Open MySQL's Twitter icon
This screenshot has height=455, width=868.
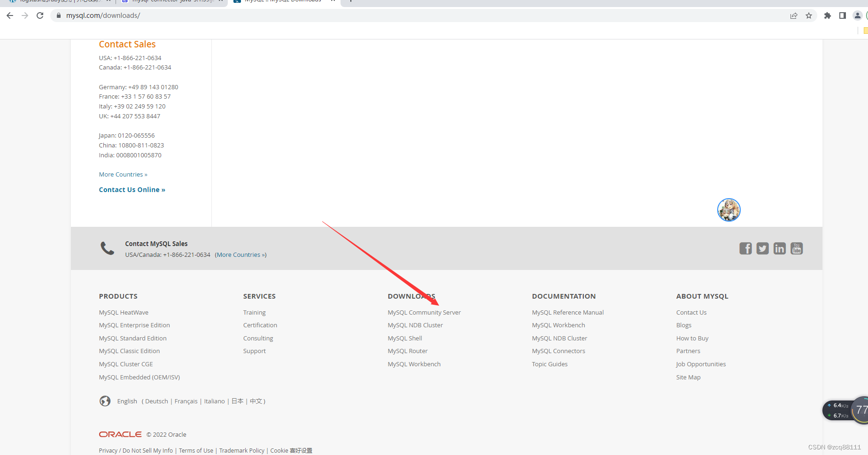coord(762,248)
